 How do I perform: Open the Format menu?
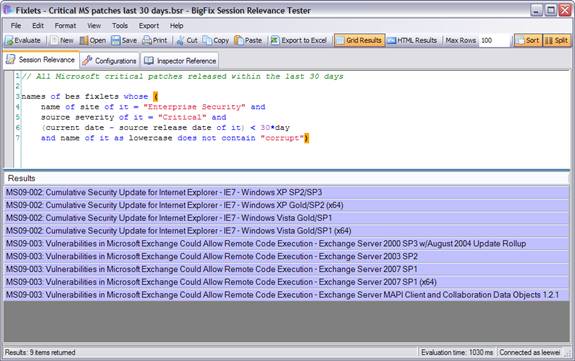coord(65,26)
